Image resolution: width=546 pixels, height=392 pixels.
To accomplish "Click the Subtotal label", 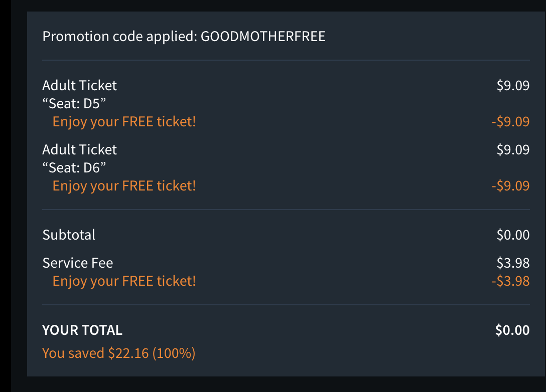I will click(x=69, y=235).
